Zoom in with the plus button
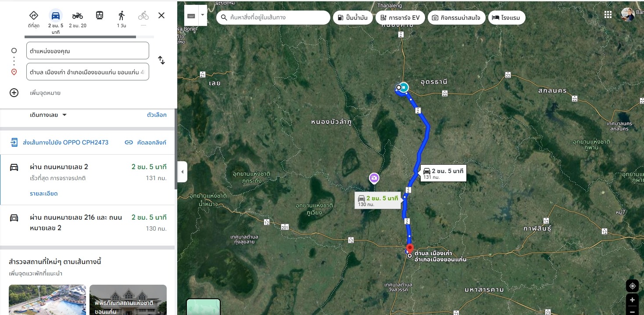Viewport: 644px width, 315px height. click(632, 300)
